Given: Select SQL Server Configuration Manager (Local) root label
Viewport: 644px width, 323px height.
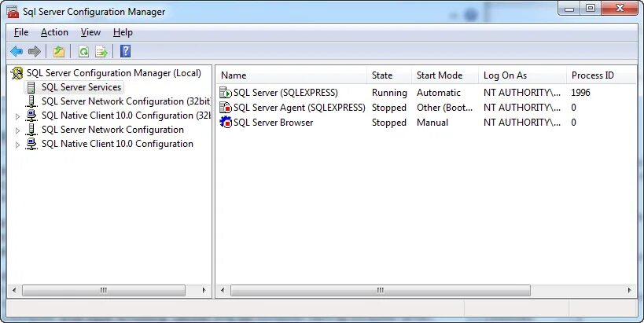Looking at the screenshot, I should (x=114, y=73).
